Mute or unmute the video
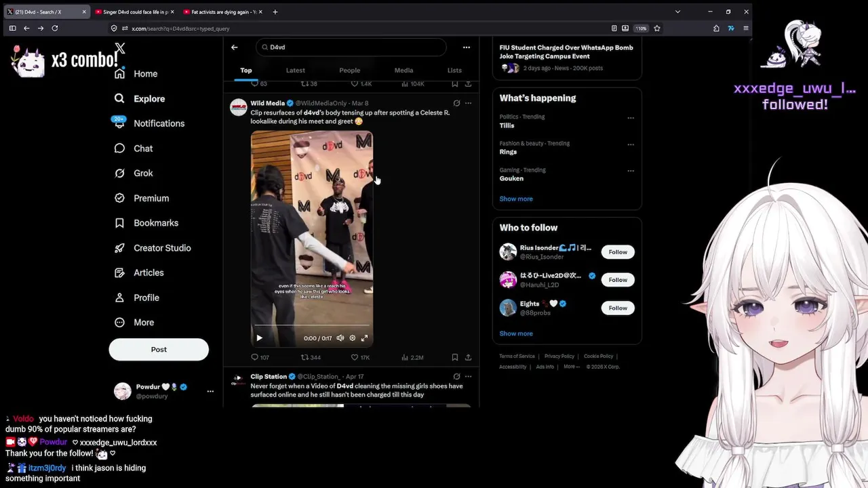The image size is (868, 488). [340, 338]
